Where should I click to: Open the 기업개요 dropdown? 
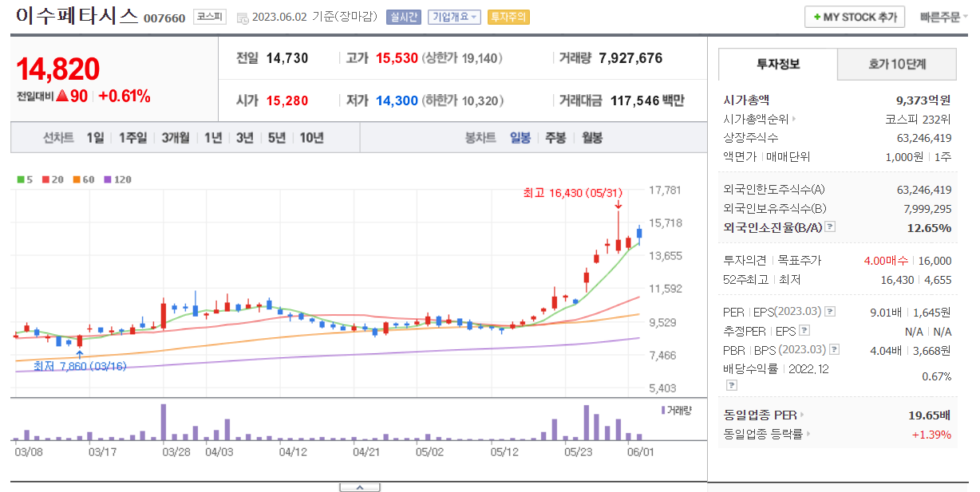point(453,17)
